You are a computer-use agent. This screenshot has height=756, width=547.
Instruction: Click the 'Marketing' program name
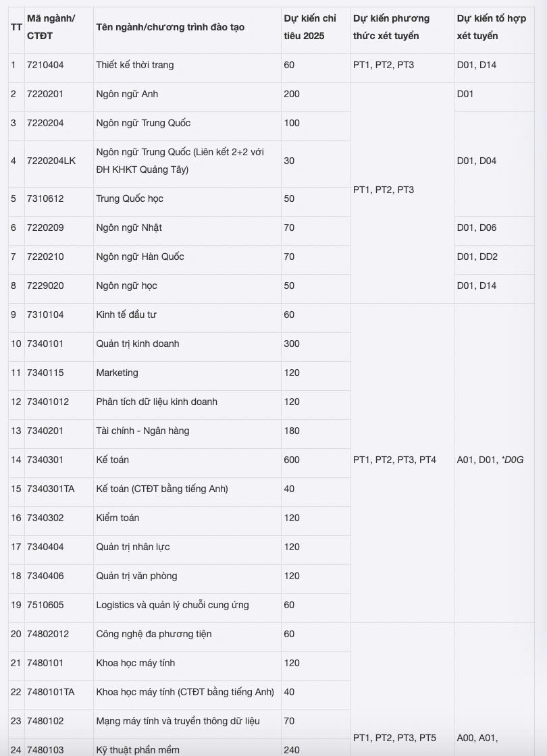117,373
